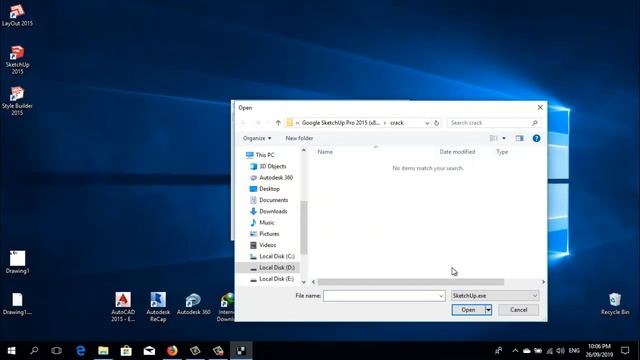
Task: Open File Explorer from taskbar
Action: (103, 351)
